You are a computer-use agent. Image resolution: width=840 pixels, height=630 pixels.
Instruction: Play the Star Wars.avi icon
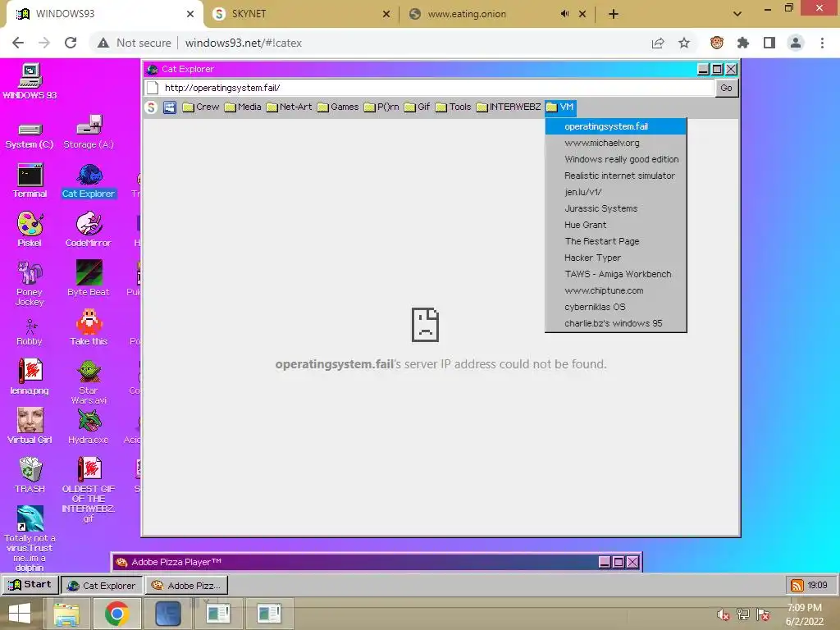coord(89,381)
